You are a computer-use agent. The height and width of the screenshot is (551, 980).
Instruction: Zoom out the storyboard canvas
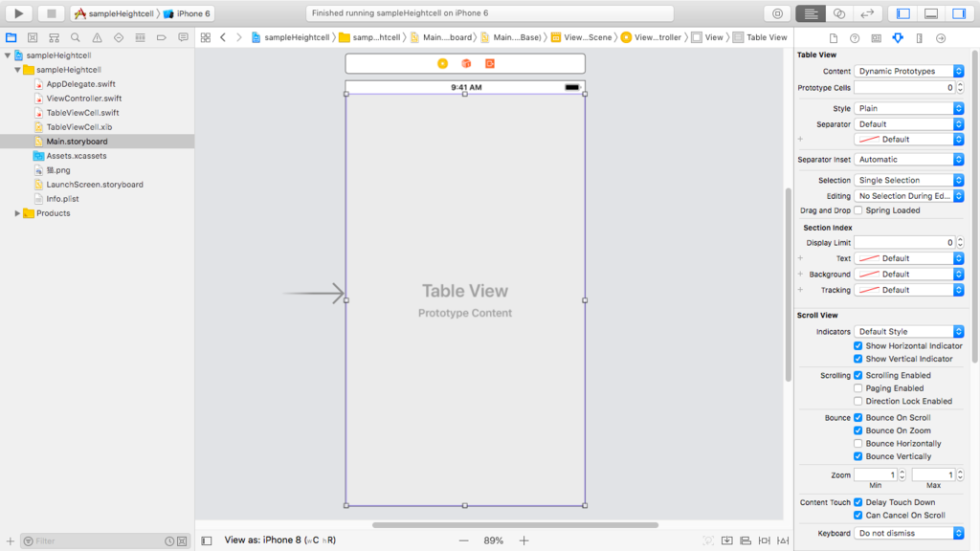tap(464, 540)
